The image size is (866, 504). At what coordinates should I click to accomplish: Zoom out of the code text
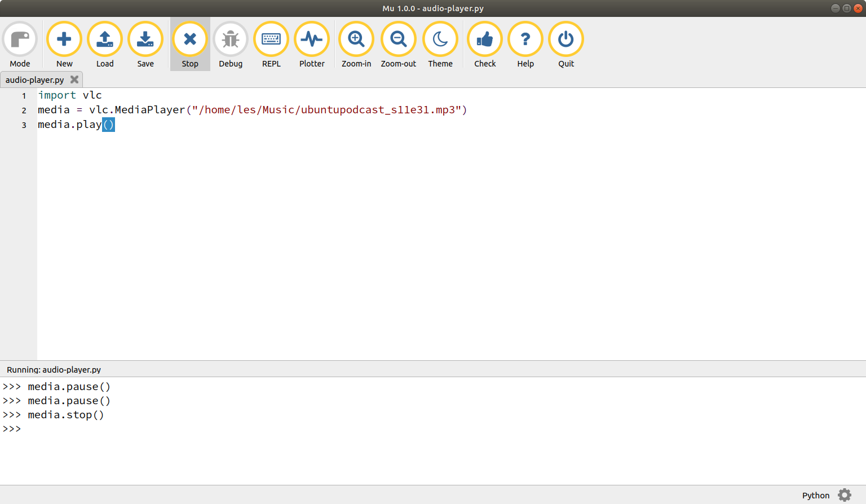(x=398, y=44)
